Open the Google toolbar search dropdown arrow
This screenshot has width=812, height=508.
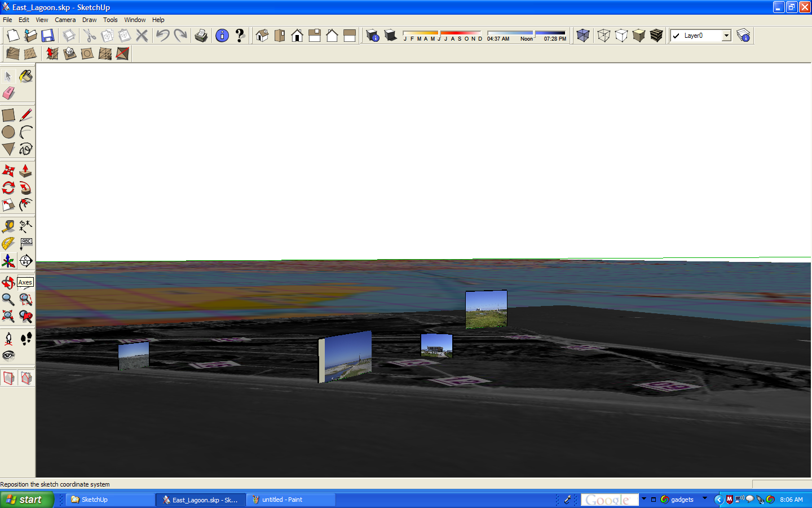coord(644,499)
